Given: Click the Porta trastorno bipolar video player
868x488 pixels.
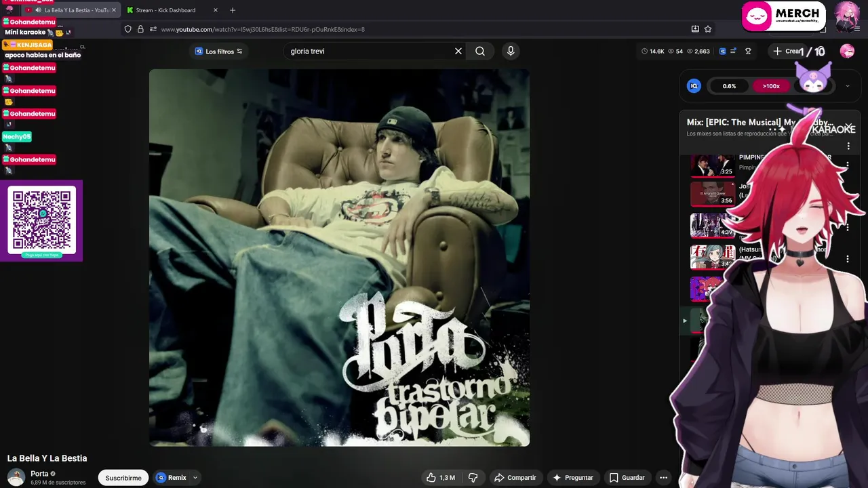Looking at the screenshot, I should coord(339,258).
